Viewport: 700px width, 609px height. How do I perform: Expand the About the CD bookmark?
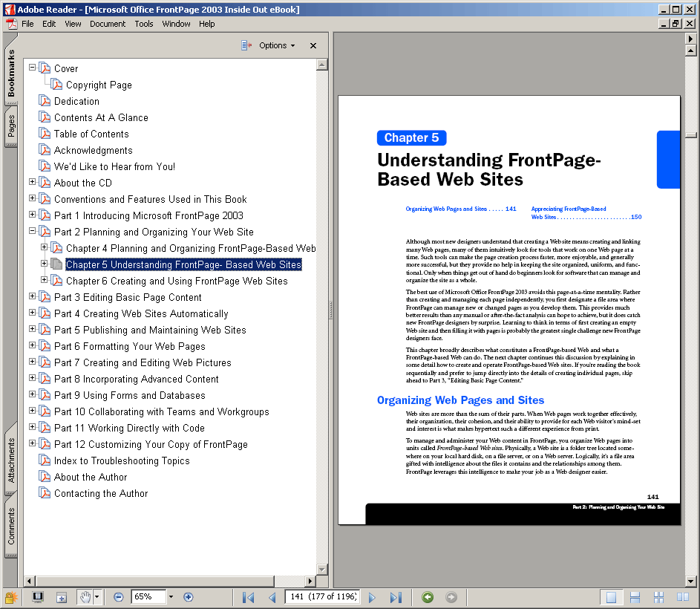[x=32, y=182]
